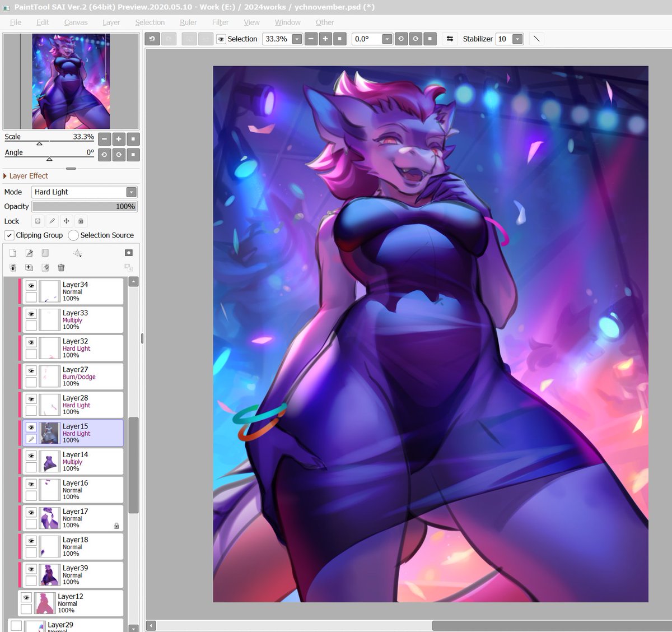Open the 0.0° rotation angle dropdown
Screen dimensions: 672x632
[x=387, y=39]
